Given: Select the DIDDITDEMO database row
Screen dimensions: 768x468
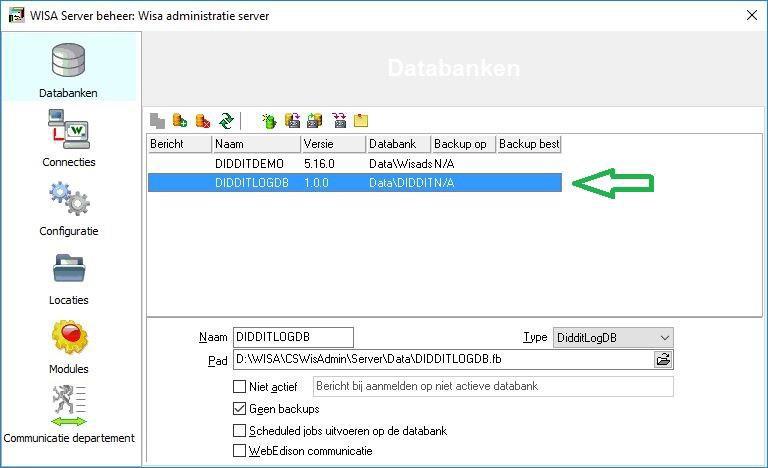Looking at the screenshot, I should (x=355, y=164).
